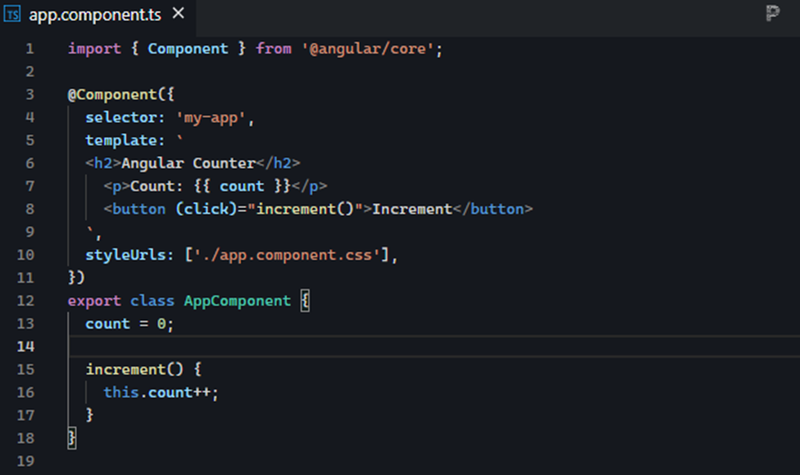Select the app.component.ts editor tab
Image resolution: width=800 pixels, height=475 pixels.
click(92, 15)
